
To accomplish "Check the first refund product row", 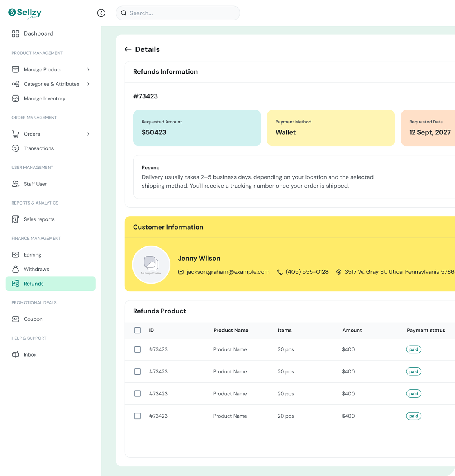I will (x=137, y=349).
